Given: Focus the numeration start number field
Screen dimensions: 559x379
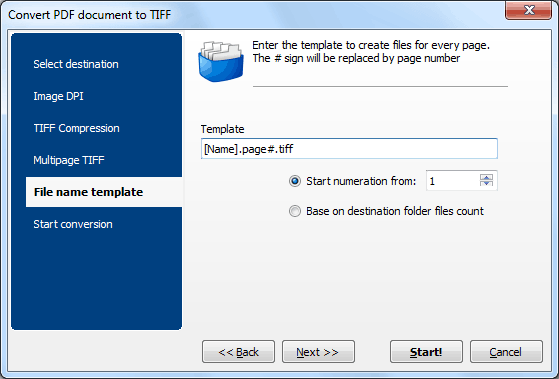Looking at the screenshot, I should click(x=452, y=181).
